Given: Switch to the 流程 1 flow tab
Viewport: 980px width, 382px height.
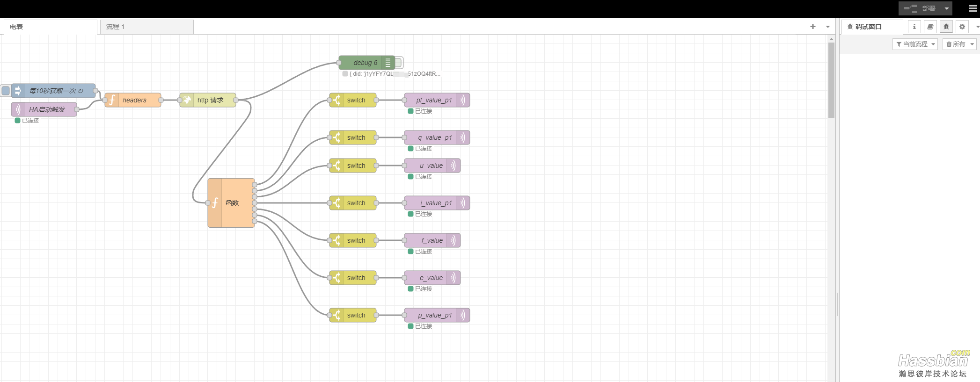Looking at the screenshot, I should (147, 27).
